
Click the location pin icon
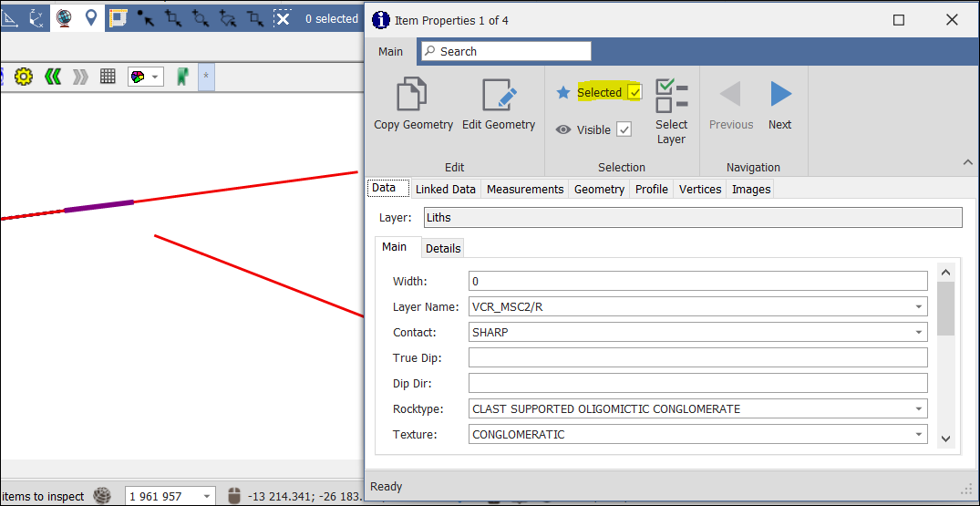pyautogui.click(x=91, y=18)
